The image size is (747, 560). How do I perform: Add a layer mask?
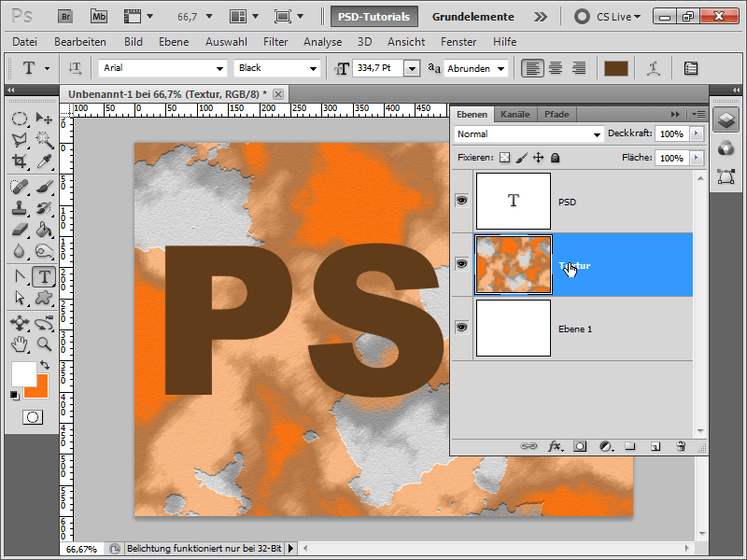580,446
